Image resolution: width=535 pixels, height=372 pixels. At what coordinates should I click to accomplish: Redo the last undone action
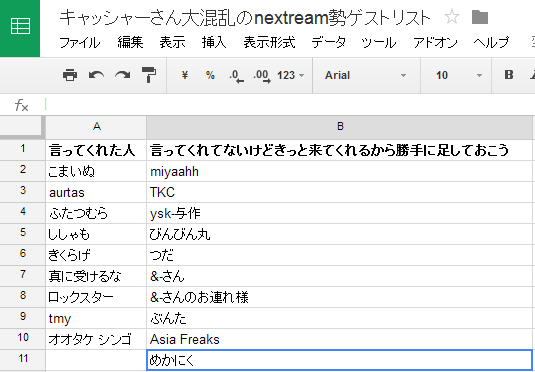point(122,75)
